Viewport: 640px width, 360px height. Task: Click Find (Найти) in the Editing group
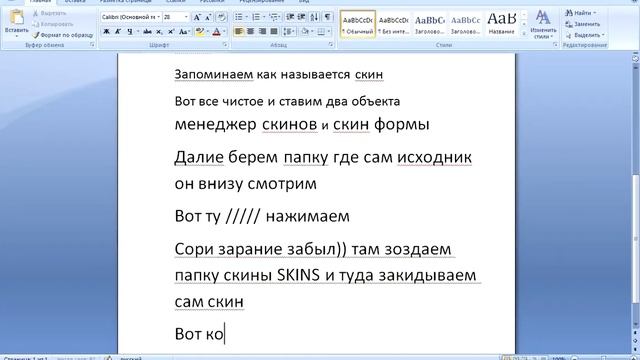[x=581, y=13]
